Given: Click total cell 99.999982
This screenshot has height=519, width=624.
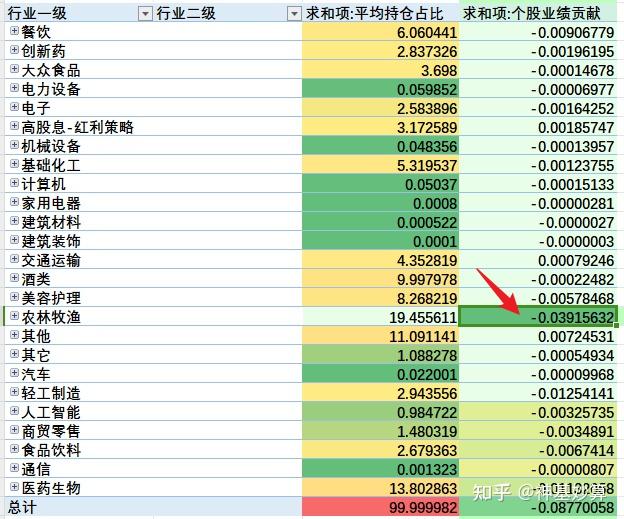Looking at the screenshot, I should tap(423, 507).
